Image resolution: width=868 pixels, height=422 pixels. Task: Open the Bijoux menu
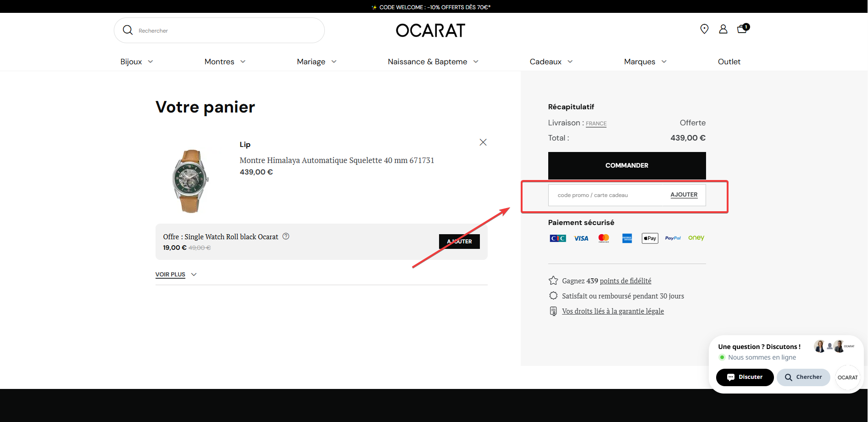pyautogui.click(x=131, y=62)
